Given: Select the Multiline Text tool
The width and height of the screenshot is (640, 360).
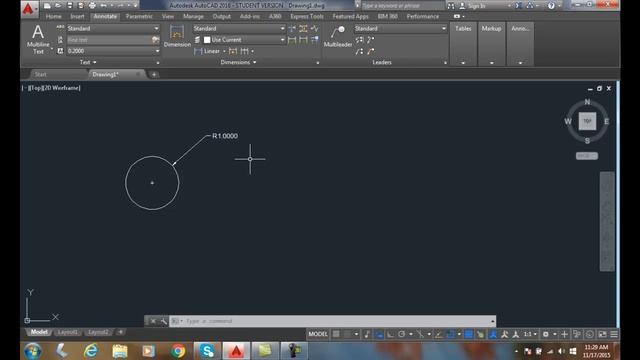Looking at the screenshot, I should point(38,39).
